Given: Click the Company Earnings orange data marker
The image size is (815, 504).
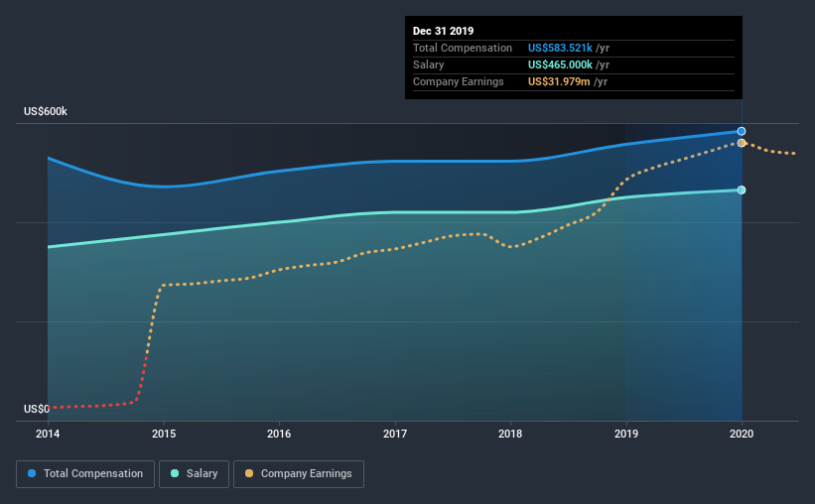Looking at the screenshot, I should click(x=742, y=143).
